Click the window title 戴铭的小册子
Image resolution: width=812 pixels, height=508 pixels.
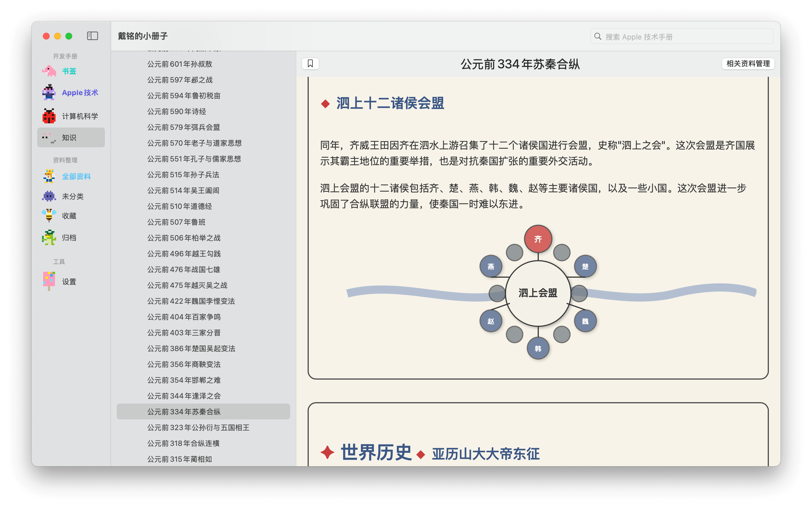coord(143,36)
